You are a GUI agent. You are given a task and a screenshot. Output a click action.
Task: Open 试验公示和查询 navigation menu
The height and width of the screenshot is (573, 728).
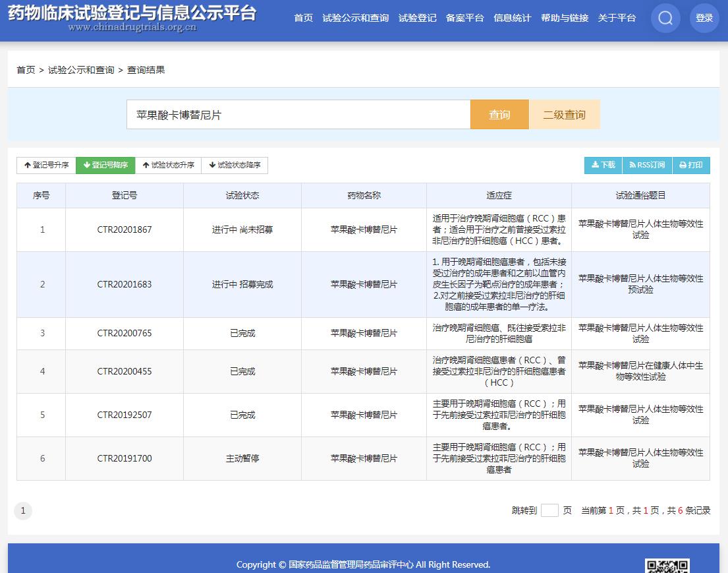point(356,18)
